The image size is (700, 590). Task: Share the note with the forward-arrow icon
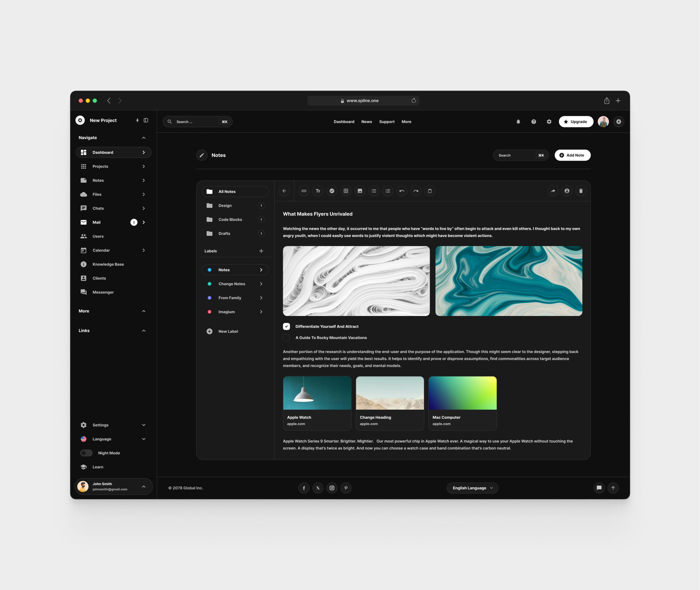pos(553,191)
